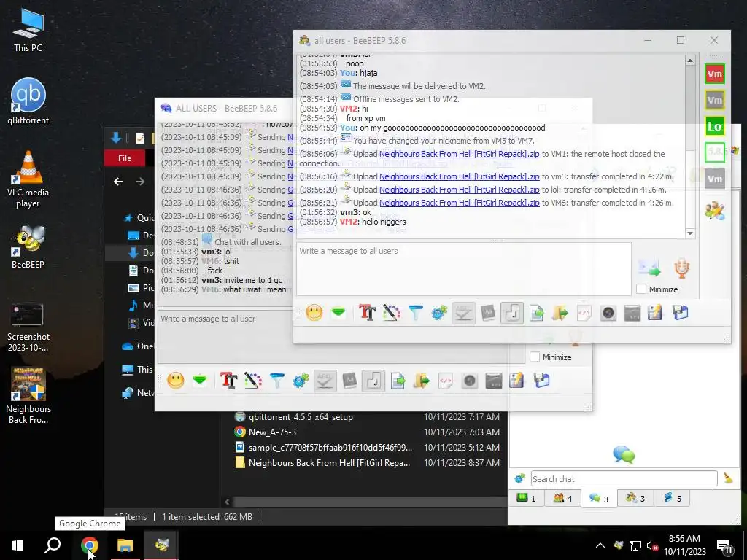
Task: Click group members icon below user avatars
Action: [715, 211]
